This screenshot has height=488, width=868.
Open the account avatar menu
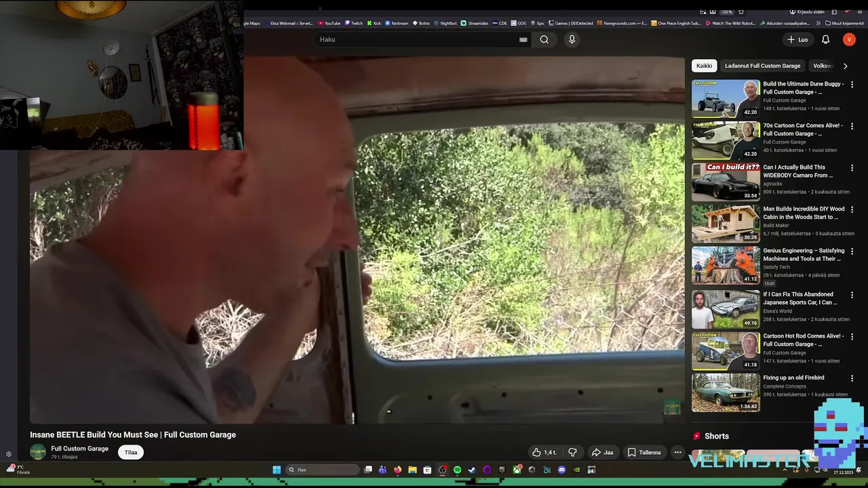tap(849, 39)
